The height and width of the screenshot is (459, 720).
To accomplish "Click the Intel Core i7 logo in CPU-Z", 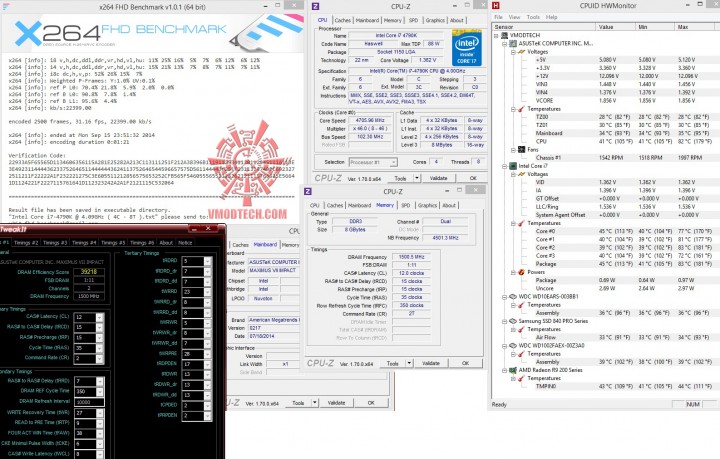I will [x=467, y=48].
